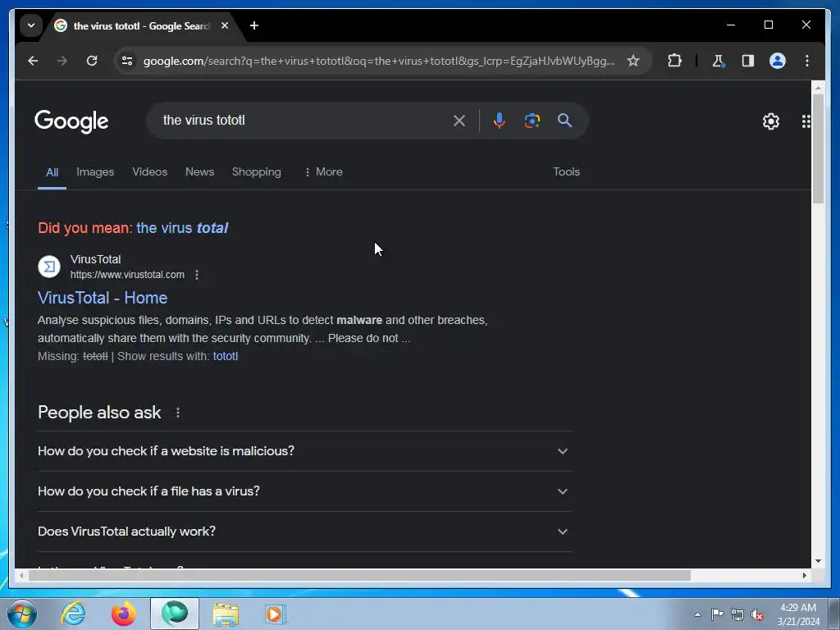The image size is (840, 630).
Task: Reload the current page
Action: pyautogui.click(x=92, y=61)
